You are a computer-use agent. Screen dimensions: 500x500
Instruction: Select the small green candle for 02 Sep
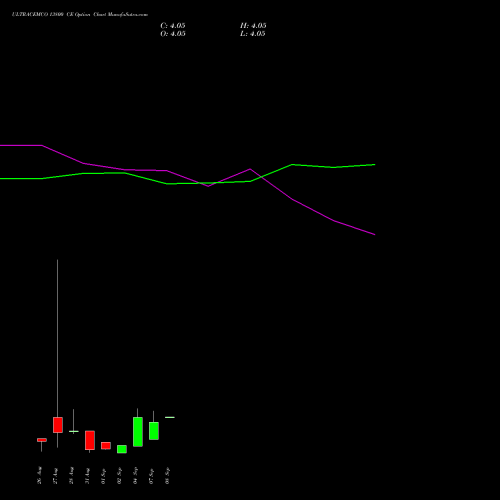point(122,449)
